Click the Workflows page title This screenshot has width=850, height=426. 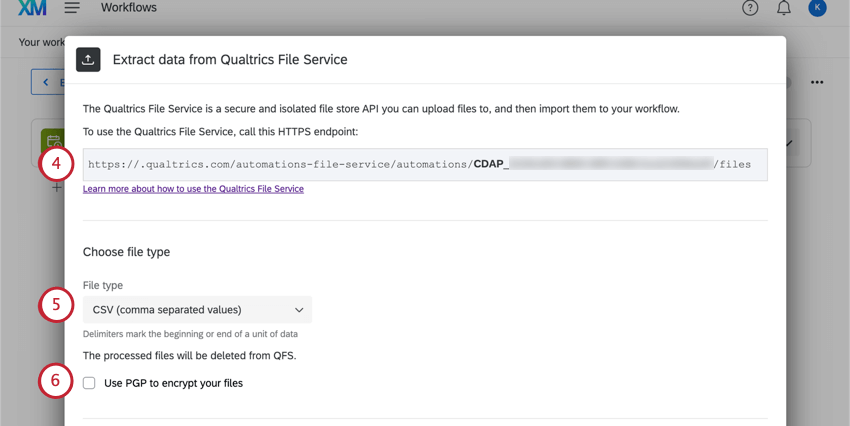[x=129, y=8]
